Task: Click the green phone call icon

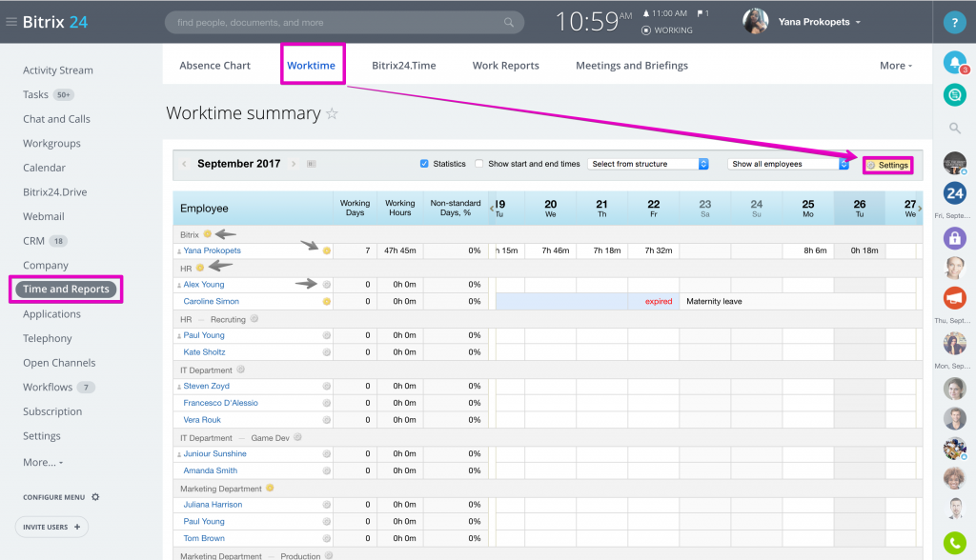Action: click(954, 543)
